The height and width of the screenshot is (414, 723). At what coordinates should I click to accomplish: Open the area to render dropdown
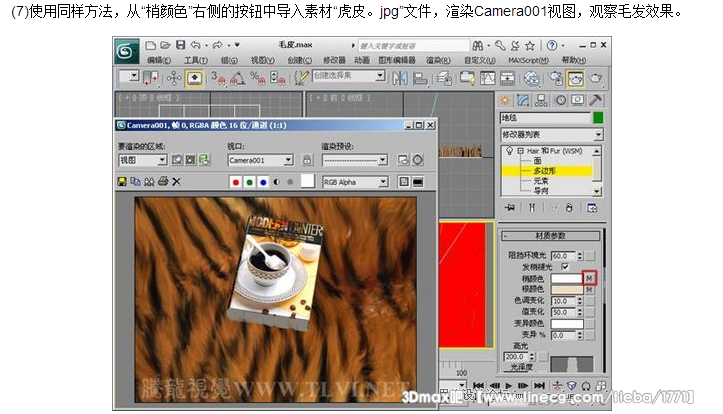tap(142, 160)
